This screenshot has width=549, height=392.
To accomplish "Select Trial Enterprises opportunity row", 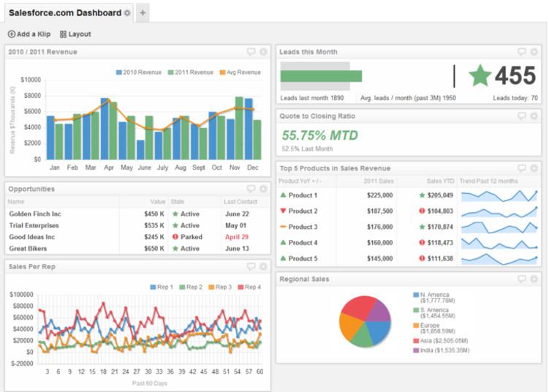I will point(137,225).
